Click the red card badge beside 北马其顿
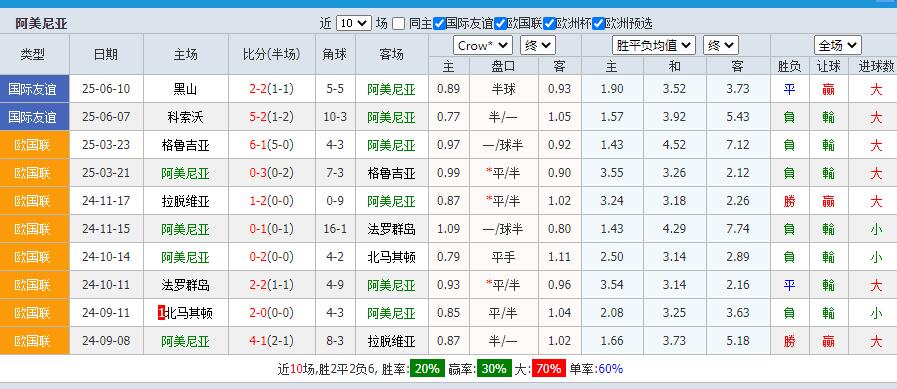 pos(161,313)
